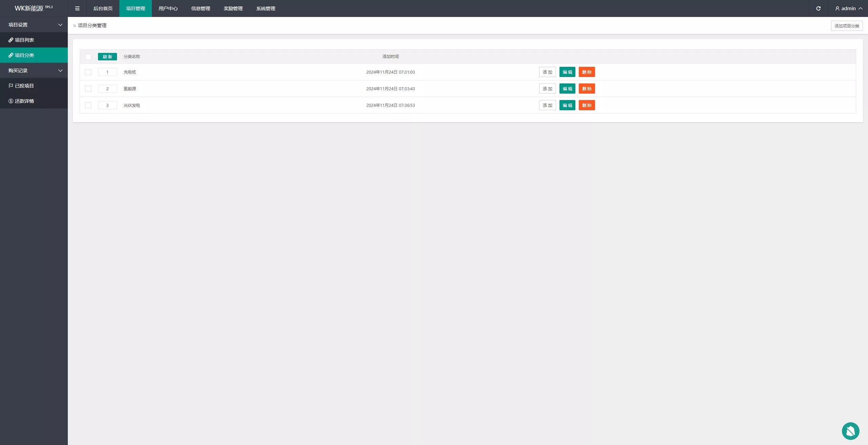Click 编辑 button for 氢能源 row
This screenshot has width=868, height=445.
567,89
